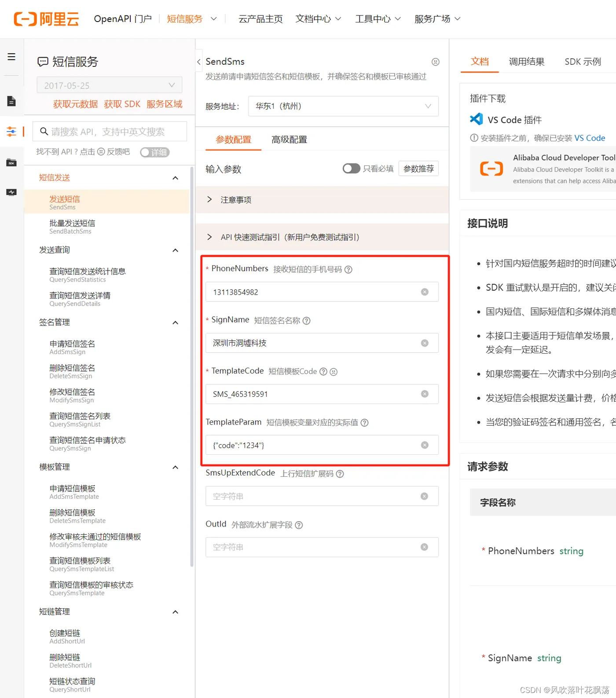Click the TemplateParam input field

pyautogui.click(x=322, y=445)
